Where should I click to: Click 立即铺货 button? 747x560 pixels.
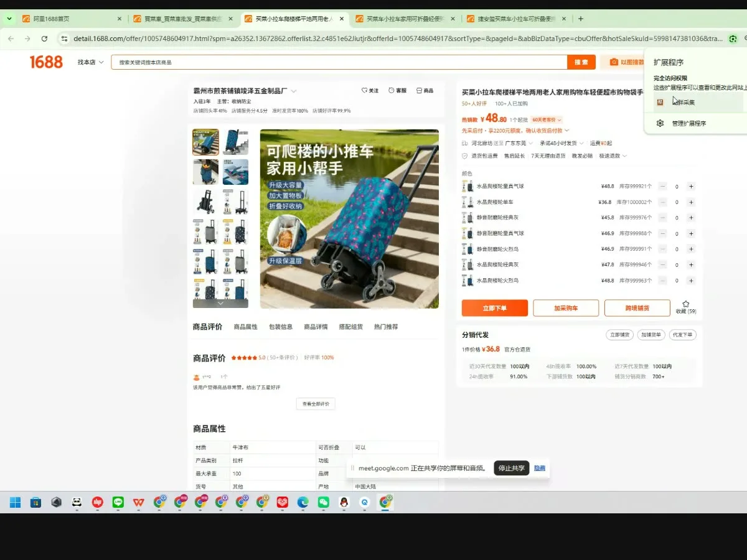tap(619, 335)
